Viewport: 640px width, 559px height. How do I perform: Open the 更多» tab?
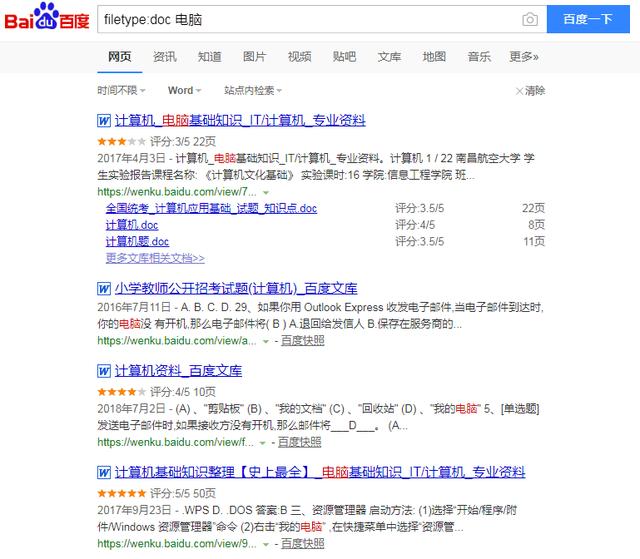tap(524, 57)
